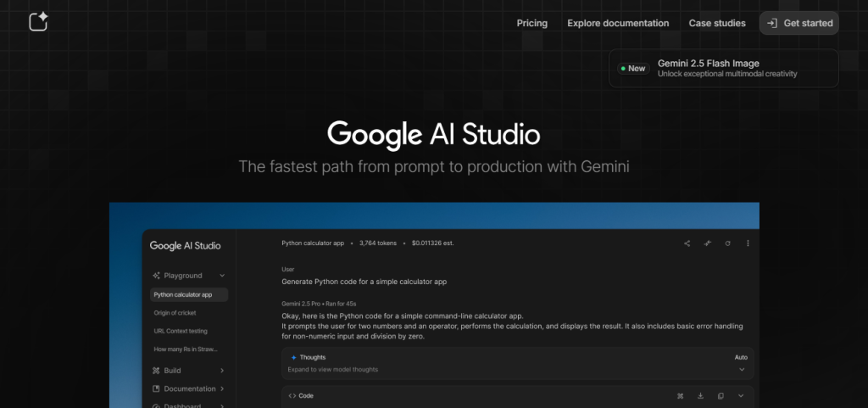Open the URL Context testing chat
Viewport: 868px width, 408px height.
click(x=181, y=331)
